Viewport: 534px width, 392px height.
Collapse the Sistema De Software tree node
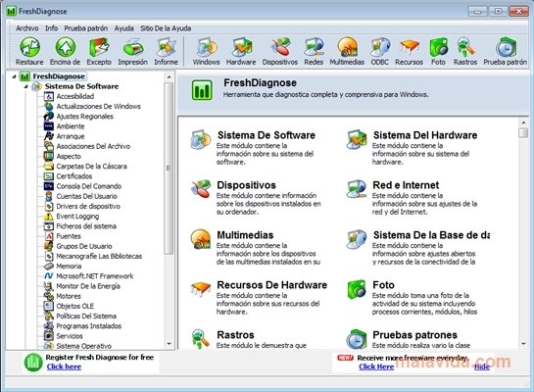click(x=25, y=86)
